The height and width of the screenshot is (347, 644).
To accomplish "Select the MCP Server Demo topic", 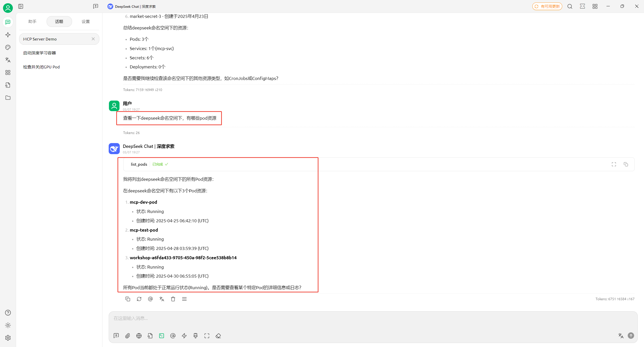I will 59,39.
